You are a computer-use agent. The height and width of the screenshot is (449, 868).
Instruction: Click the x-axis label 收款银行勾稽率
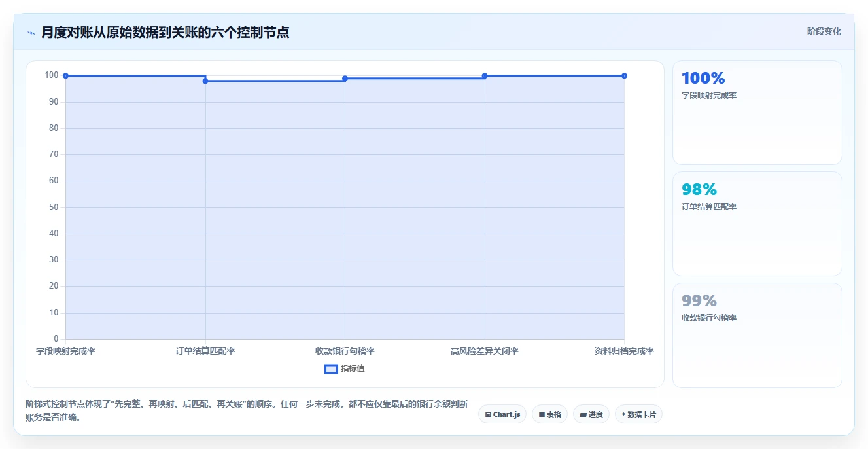click(x=345, y=351)
